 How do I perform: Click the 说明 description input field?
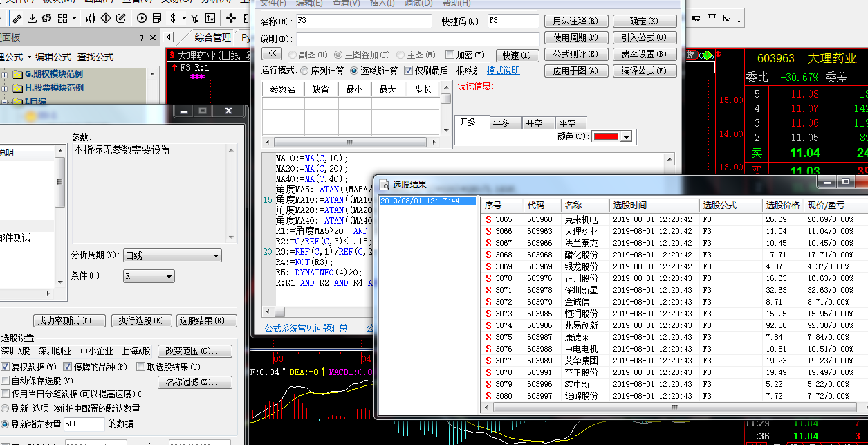[418, 39]
